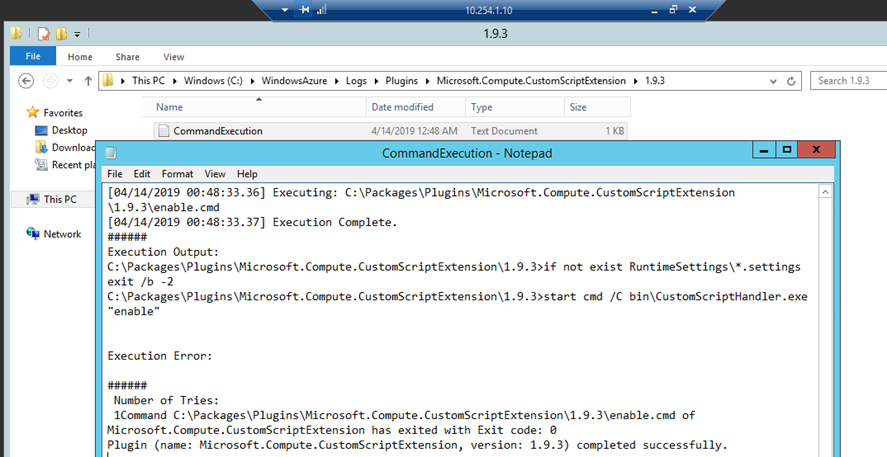Click the Favorites star icon
Screen dimensions: 887x457
tap(33, 112)
